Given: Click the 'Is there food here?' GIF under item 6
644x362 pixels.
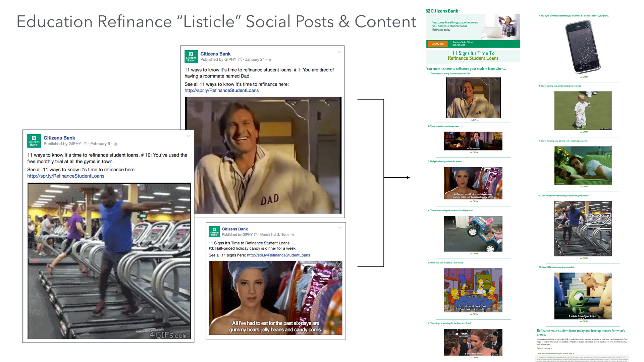Looking at the screenshot, I should [x=473, y=342].
